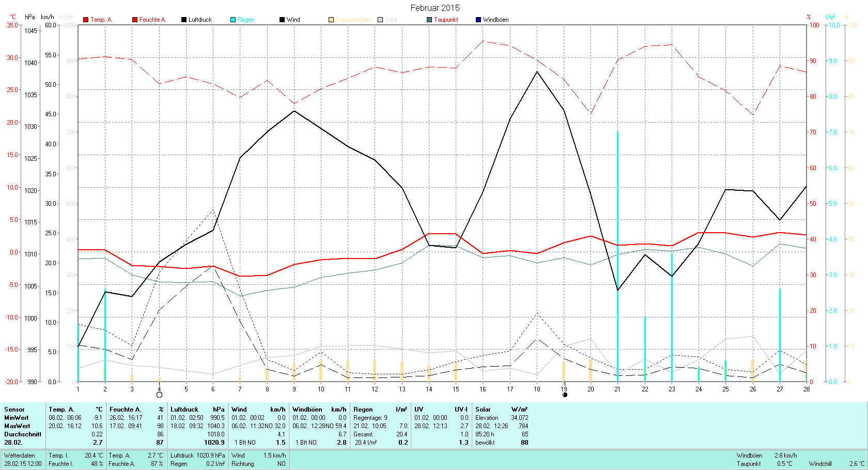This screenshot has width=868, height=470.
Task: Click the Windchill value 2.6 °C
Action: [x=857, y=464]
